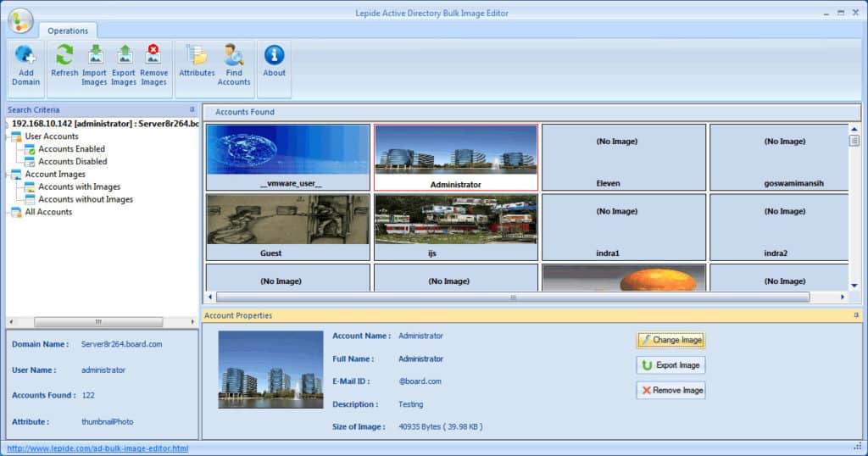Click the Accounts Found 122 value
The height and width of the screenshot is (456, 868).
[88, 395]
